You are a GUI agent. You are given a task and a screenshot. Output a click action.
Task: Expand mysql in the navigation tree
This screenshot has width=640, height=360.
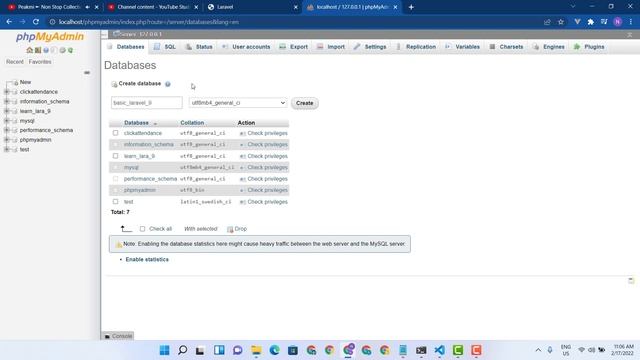7,121
